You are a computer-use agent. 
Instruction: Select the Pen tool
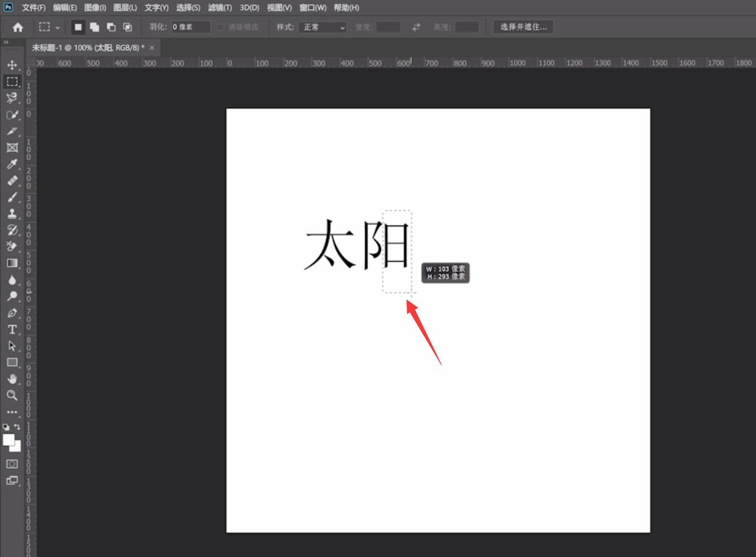[x=12, y=312]
